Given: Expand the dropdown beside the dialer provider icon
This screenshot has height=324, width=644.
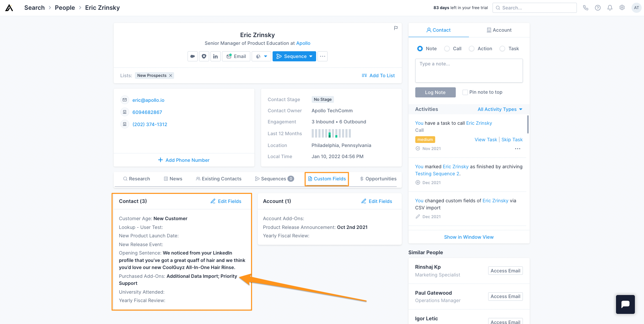Looking at the screenshot, I should (x=265, y=56).
